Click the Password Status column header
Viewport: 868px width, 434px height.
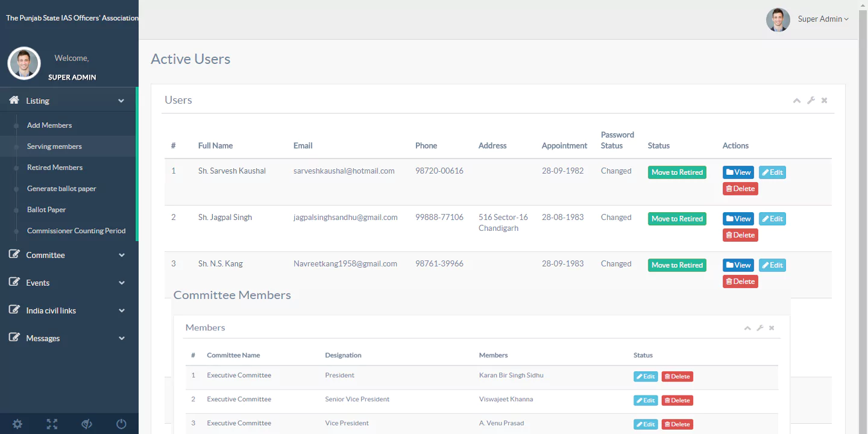click(617, 140)
